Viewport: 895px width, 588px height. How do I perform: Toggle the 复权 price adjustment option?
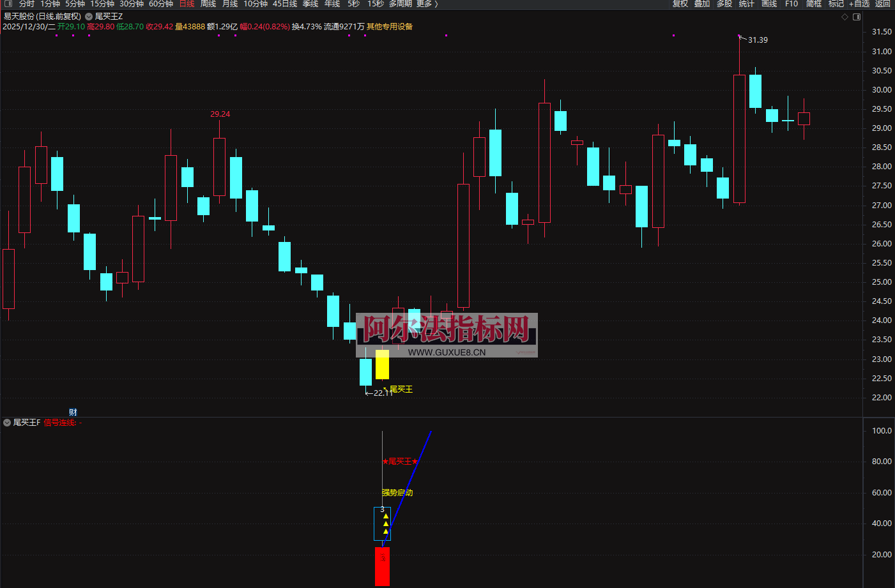click(680, 4)
